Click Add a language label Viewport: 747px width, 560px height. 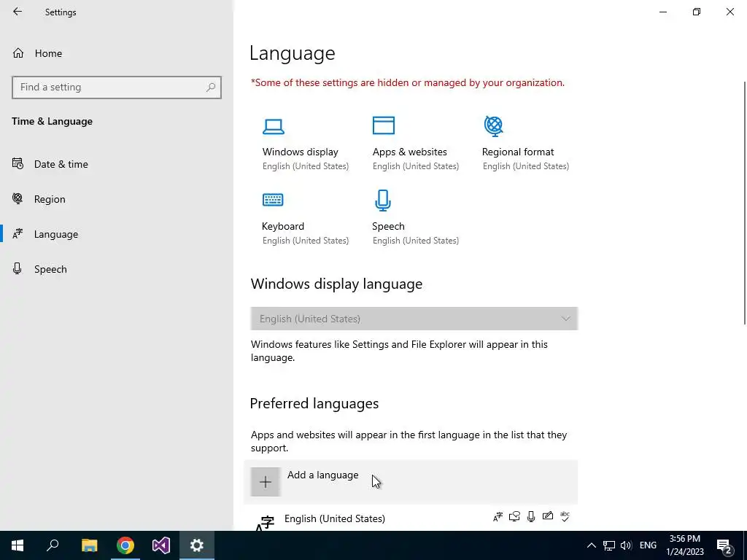pos(322,475)
